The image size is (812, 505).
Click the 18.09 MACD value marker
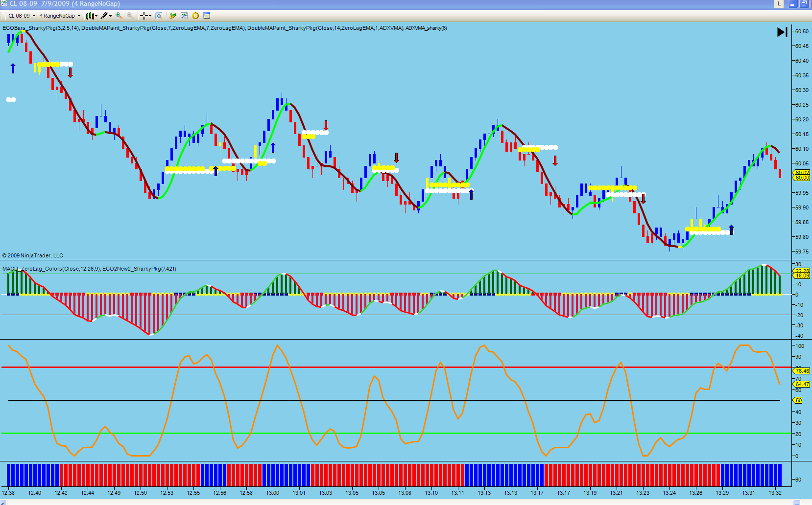tap(802, 275)
